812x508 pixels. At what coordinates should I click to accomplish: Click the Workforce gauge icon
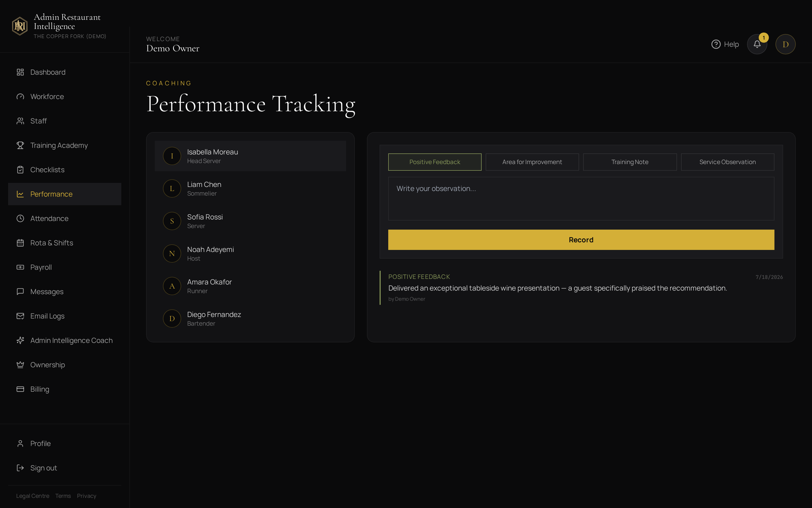pyautogui.click(x=20, y=97)
